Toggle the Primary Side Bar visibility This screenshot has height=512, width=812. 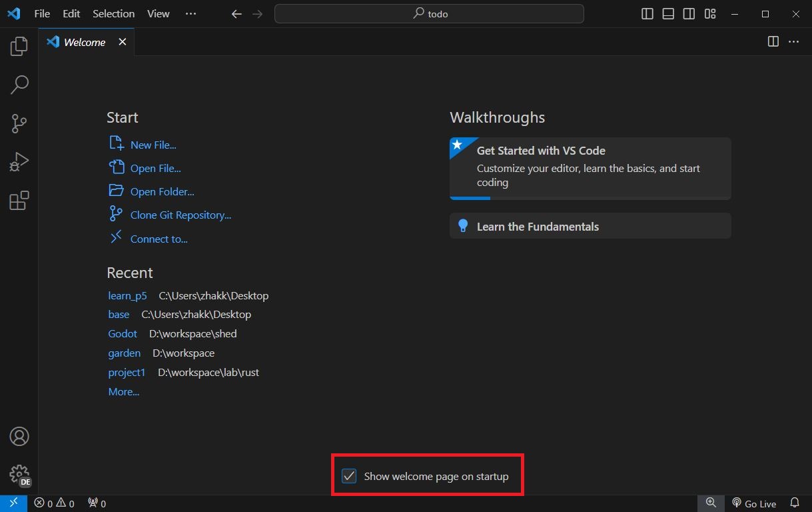[x=647, y=13]
